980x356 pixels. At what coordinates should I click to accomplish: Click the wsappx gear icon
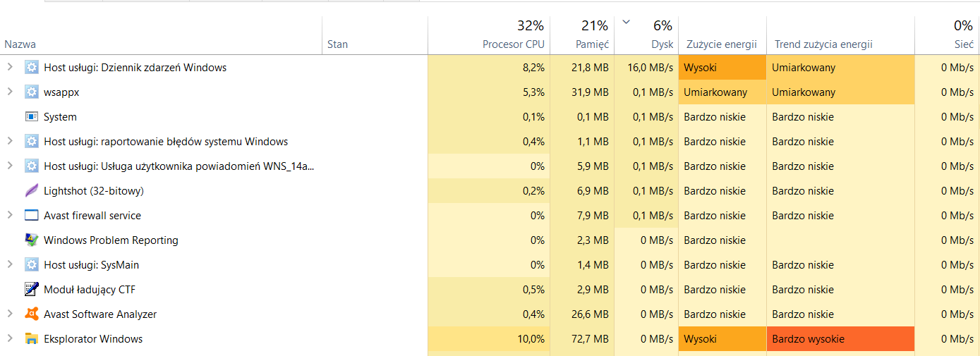point(31,92)
